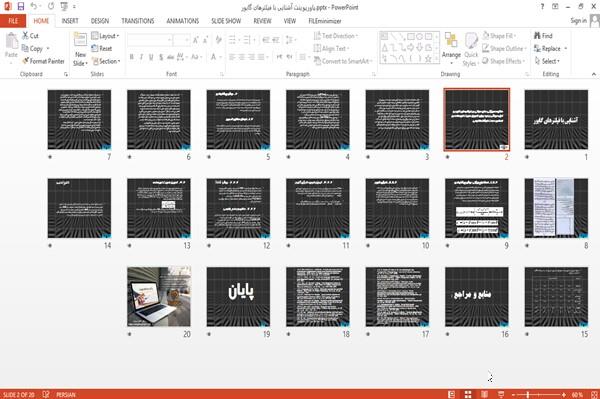Image resolution: width=600 pixels, height=399 pixels.
Task: Toggle Bold formatting
Action: coord(131,57)
